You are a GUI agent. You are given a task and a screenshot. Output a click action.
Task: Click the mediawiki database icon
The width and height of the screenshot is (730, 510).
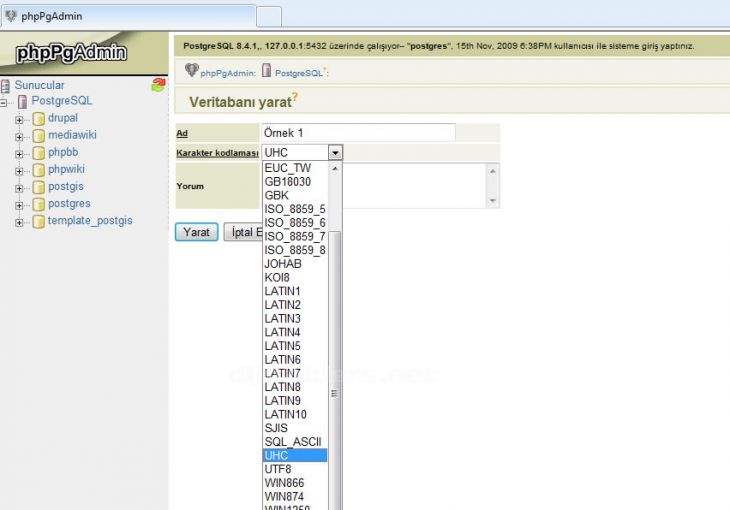point(39,136)
